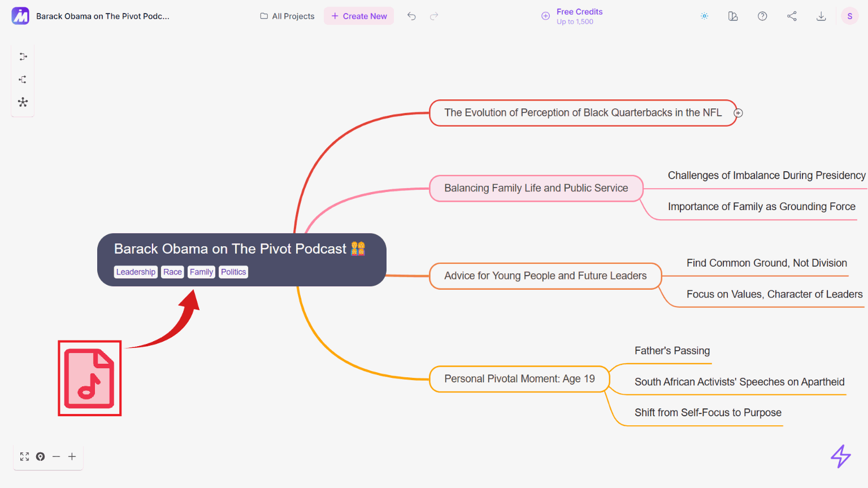Toggle the light/dark theme icon
The image size is (868, 488).
704,16
